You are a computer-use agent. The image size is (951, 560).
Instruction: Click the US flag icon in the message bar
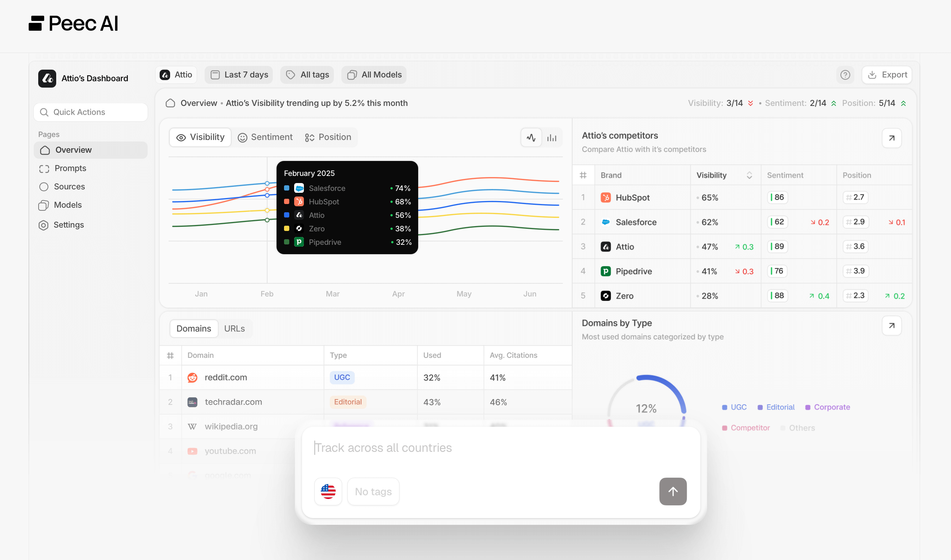pos(328,491)
